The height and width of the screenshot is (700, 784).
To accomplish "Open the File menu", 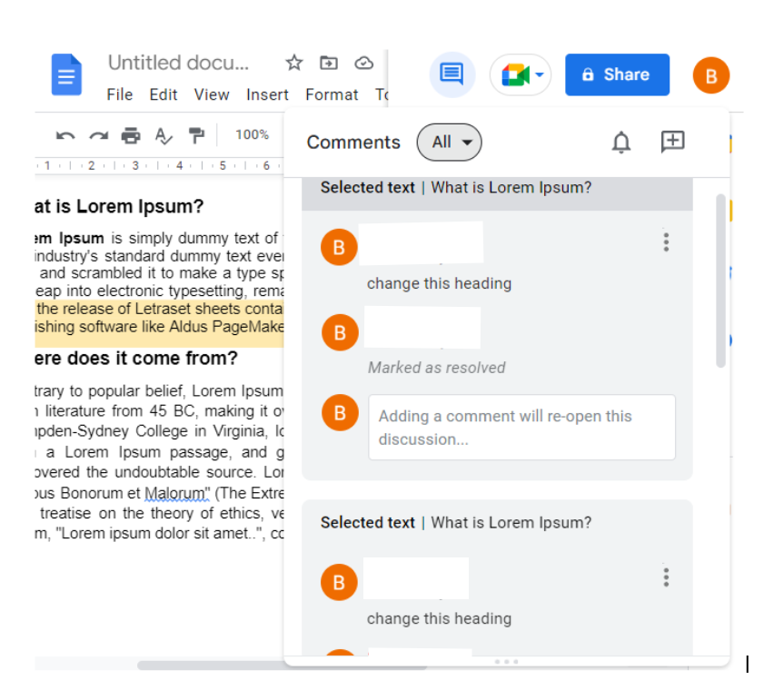I will coord(120,94).
